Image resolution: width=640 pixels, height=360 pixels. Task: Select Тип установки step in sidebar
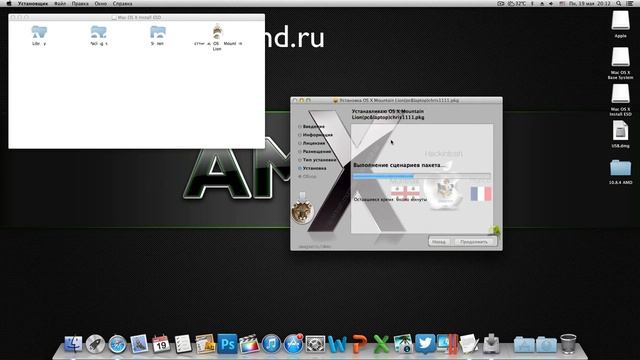coord(319,160)
